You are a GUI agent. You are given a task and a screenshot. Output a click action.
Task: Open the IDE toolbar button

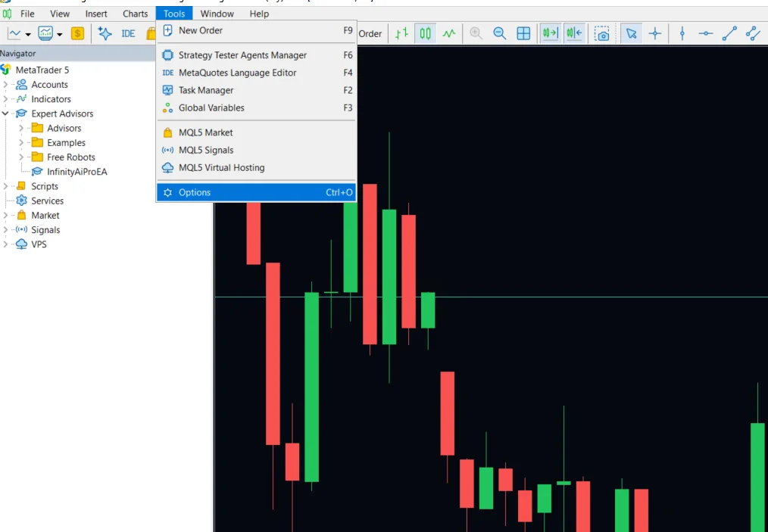(x=128, y=34)
